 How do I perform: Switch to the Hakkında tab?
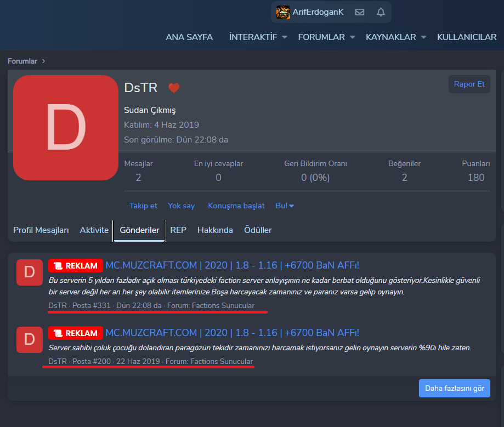pyautogui.click(x=215, y=230)
